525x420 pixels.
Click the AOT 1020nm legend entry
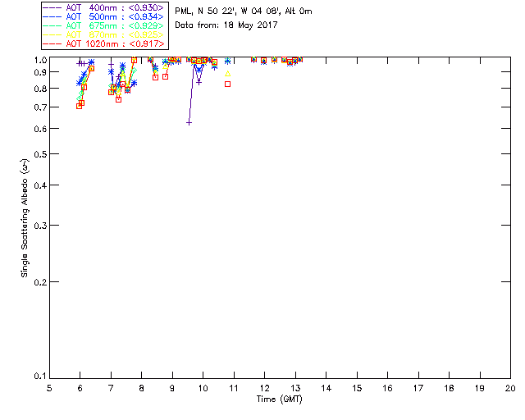pos(103,43)
